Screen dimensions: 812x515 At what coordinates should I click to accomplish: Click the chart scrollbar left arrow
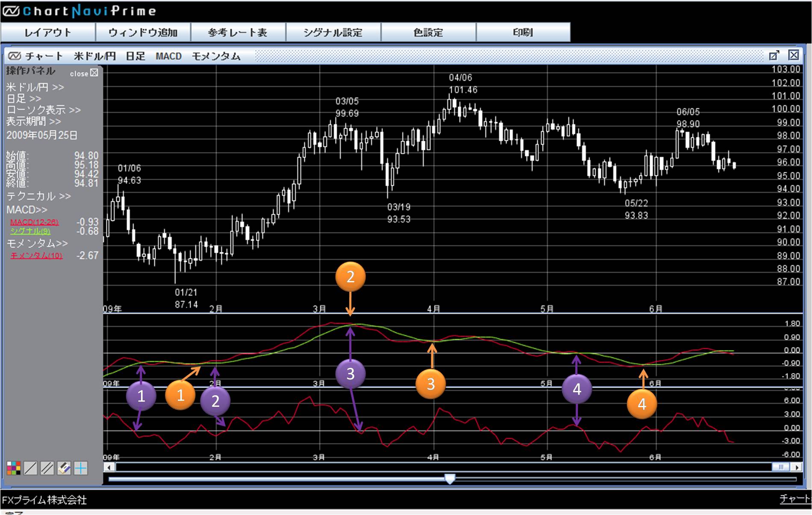pos(109,467)
